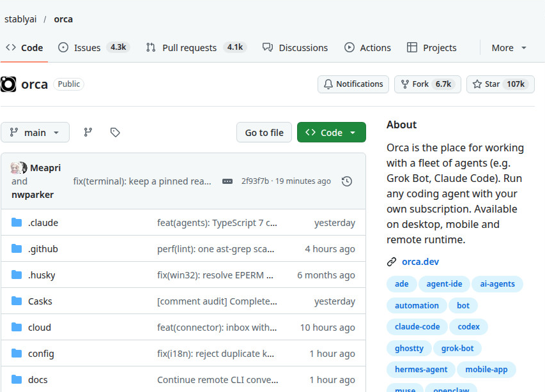The image size is (545, 392).
Task: Open the green Code dropdown button
Action: [x=331, y=132]
